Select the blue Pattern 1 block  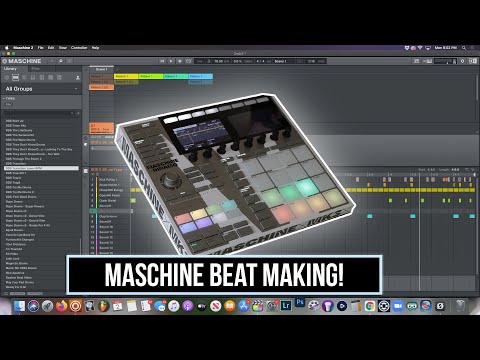pyautogui.click(x=201, y=76)
